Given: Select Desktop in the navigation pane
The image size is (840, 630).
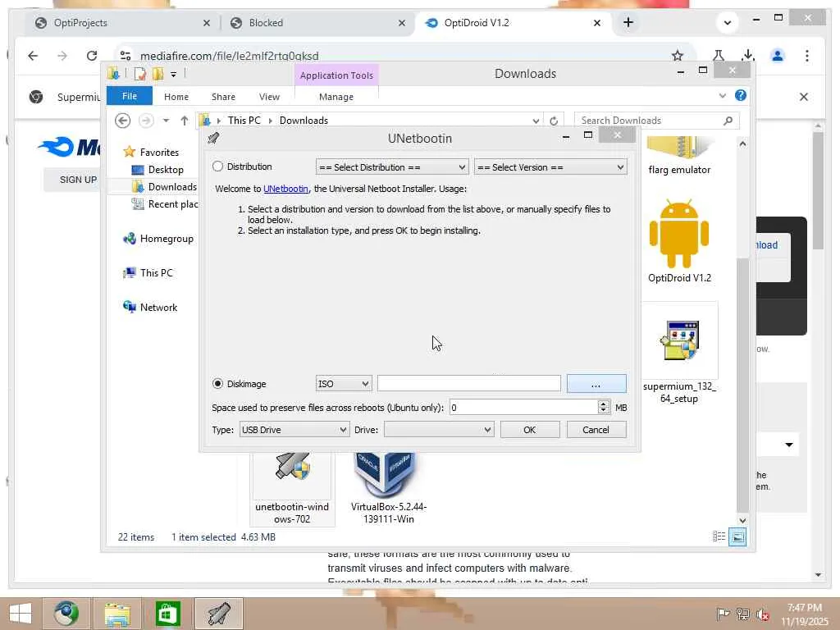Looking at the screenshot, I should pyautogui.click(x=166, y=169).
